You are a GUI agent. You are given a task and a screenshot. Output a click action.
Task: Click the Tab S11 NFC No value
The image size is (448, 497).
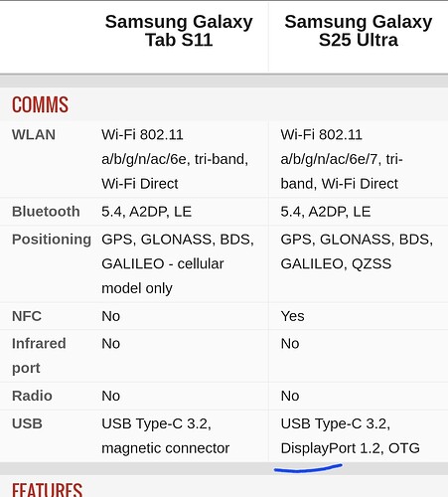pos(110,316)
